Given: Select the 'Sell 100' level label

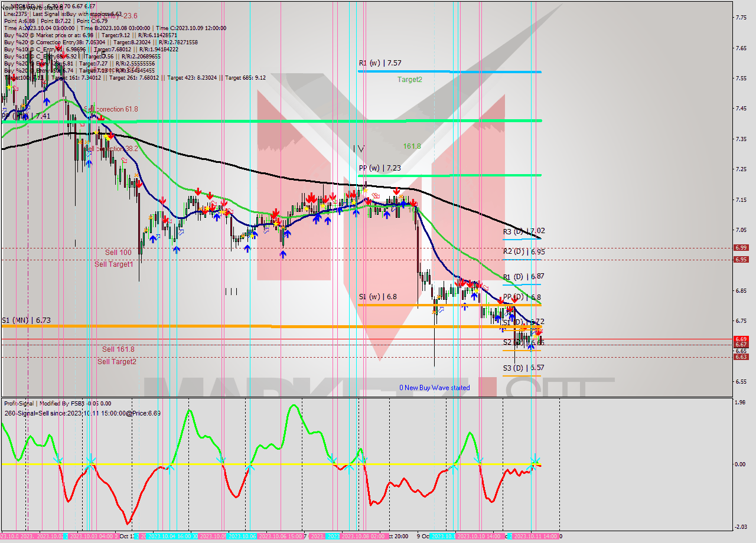Looking at the screenshot, I should click(x=118, y=253).
